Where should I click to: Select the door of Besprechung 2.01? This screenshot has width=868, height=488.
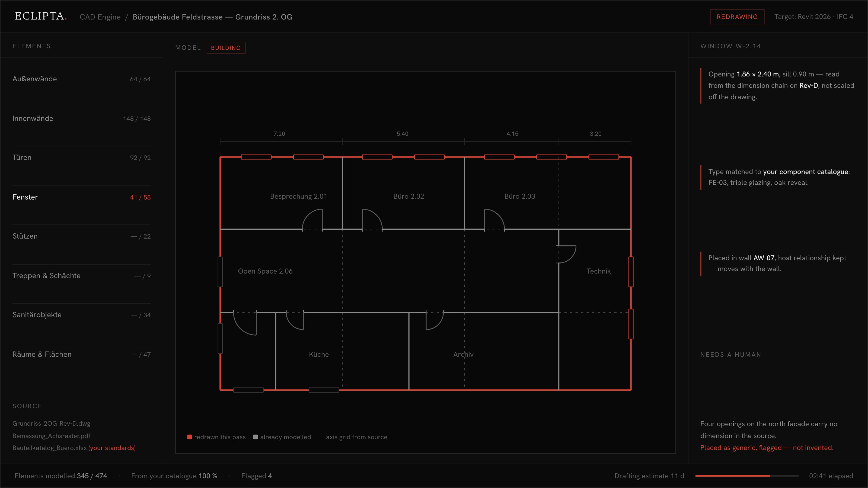point(312,220)
